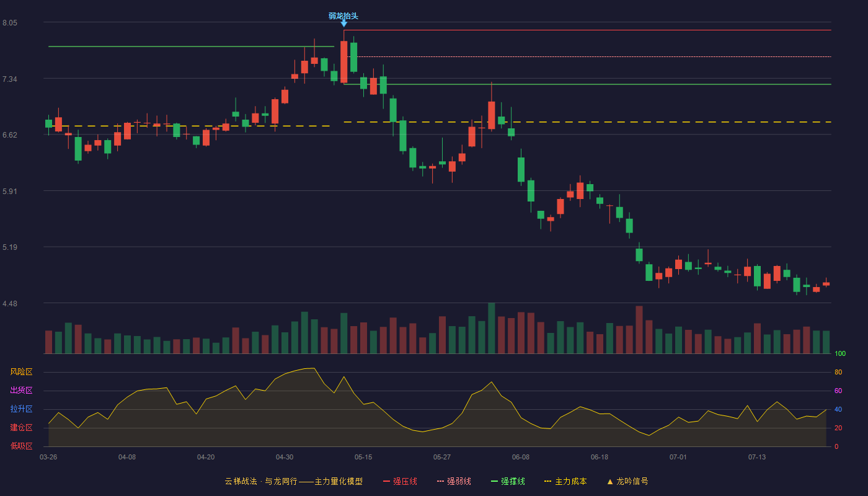Screen dimensions: 868x496
Task: Click the 5.91 price axis label
Action: coord(10,192)
